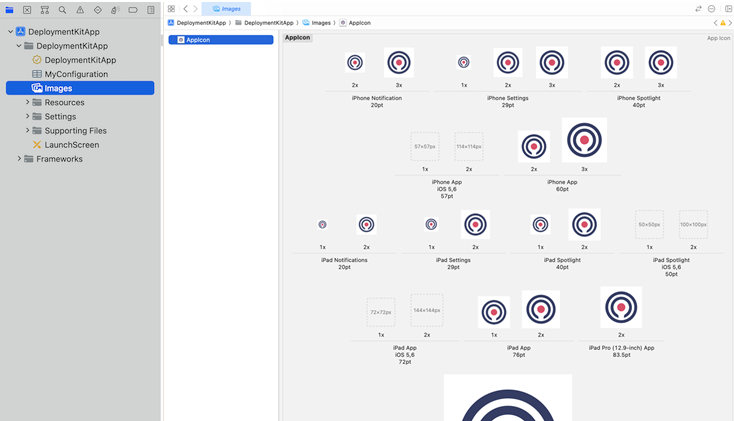Click the yellow warning issue icon

click(x=723, y=22)
